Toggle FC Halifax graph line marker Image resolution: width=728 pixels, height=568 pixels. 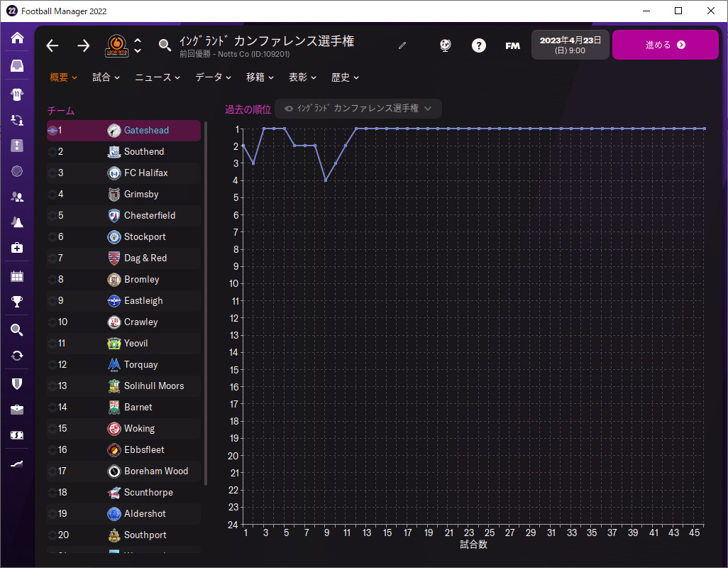click(x=53, y=173)
